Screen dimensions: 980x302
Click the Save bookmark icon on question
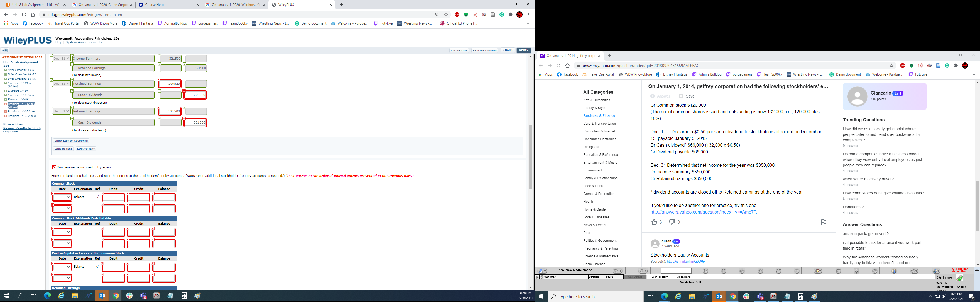point(681,96)
